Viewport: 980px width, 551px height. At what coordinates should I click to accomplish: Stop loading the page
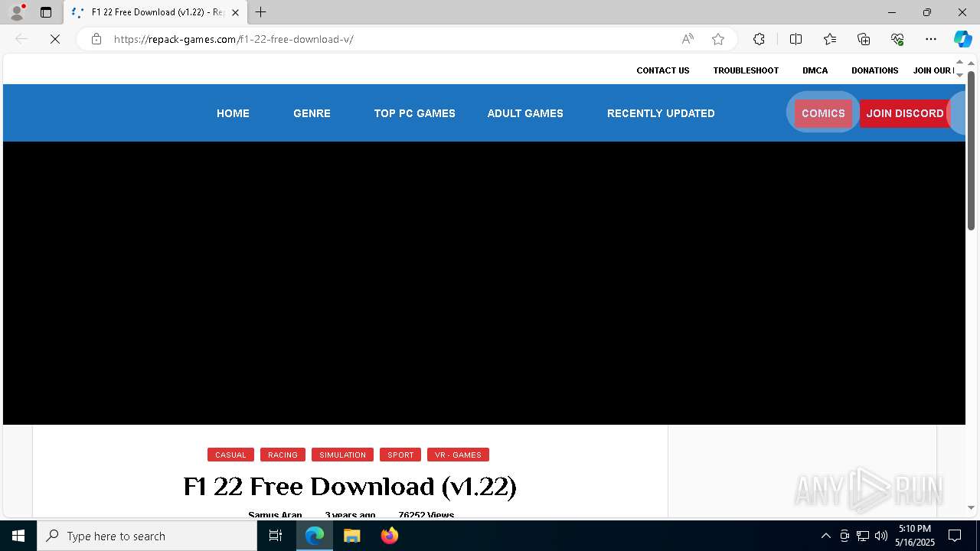tap(55, 39)
